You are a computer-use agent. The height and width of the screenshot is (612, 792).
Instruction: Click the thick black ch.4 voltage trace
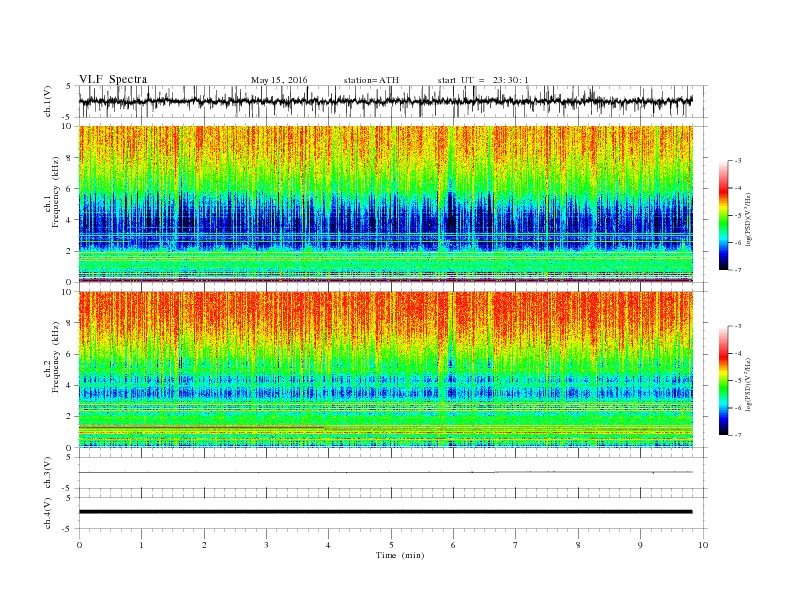tap(385, 512)
